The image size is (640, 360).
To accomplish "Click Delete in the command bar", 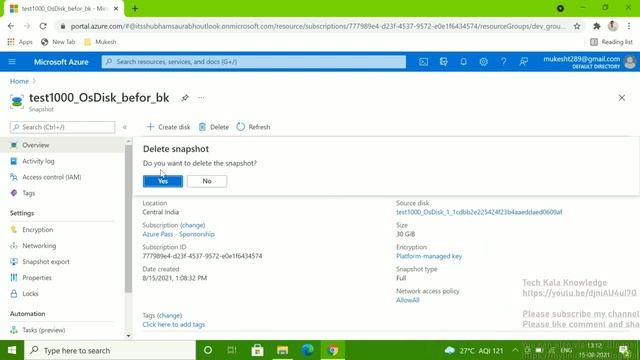I will [x=214, y=127].
